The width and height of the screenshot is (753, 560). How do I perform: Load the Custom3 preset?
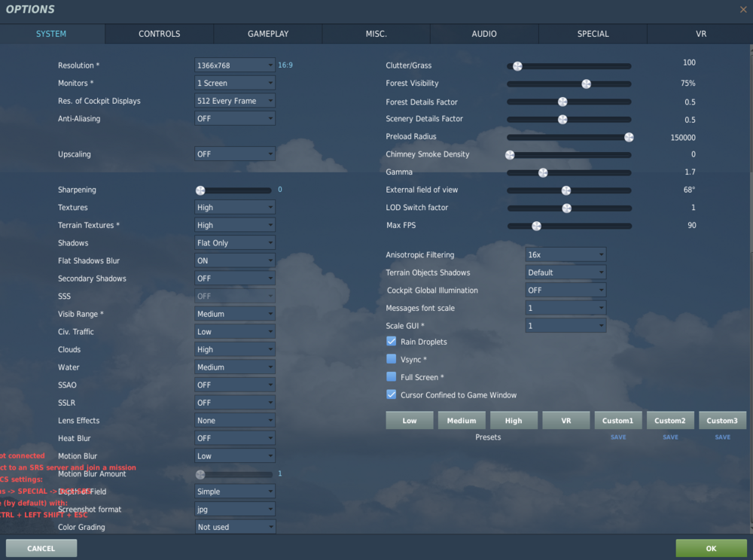tap(722, 420)
